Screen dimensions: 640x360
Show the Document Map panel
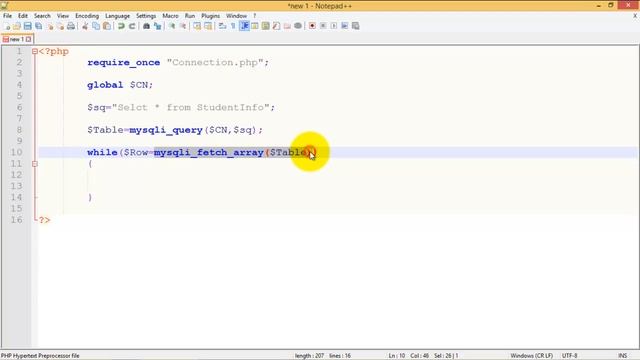point(266,26)
